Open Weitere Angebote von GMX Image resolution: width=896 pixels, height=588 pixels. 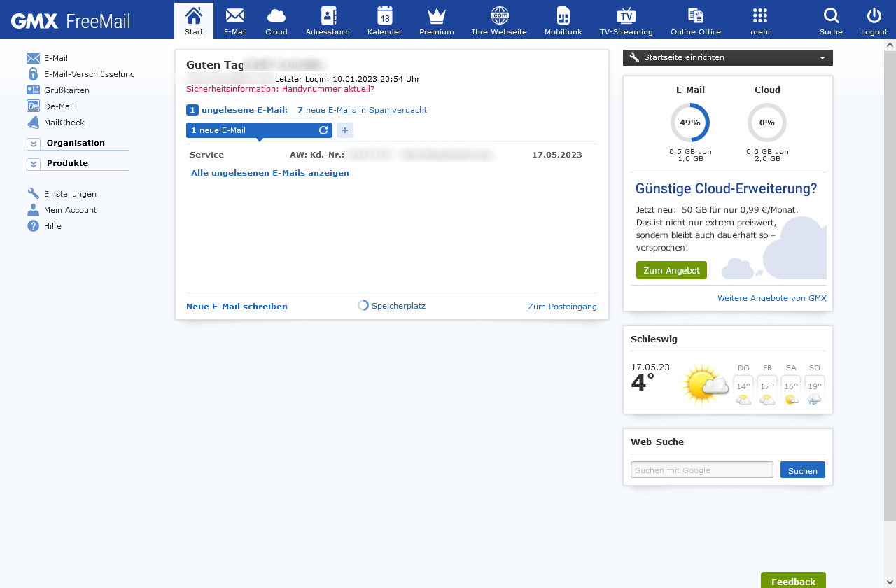pos(772,298)
